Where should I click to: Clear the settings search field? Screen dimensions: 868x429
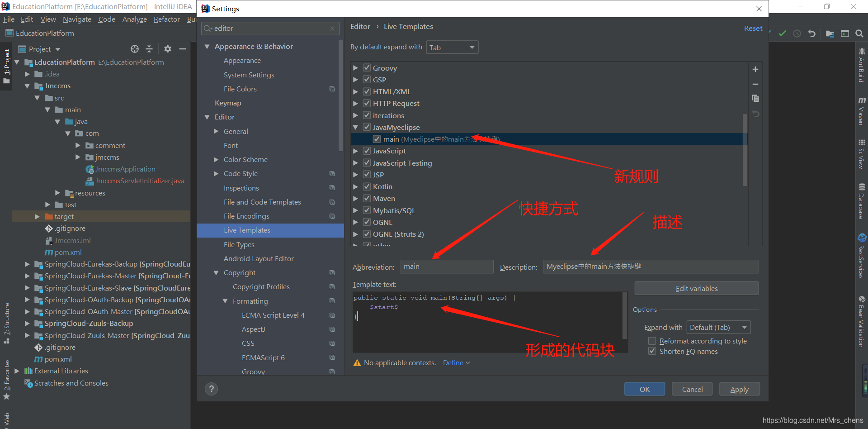332,28
